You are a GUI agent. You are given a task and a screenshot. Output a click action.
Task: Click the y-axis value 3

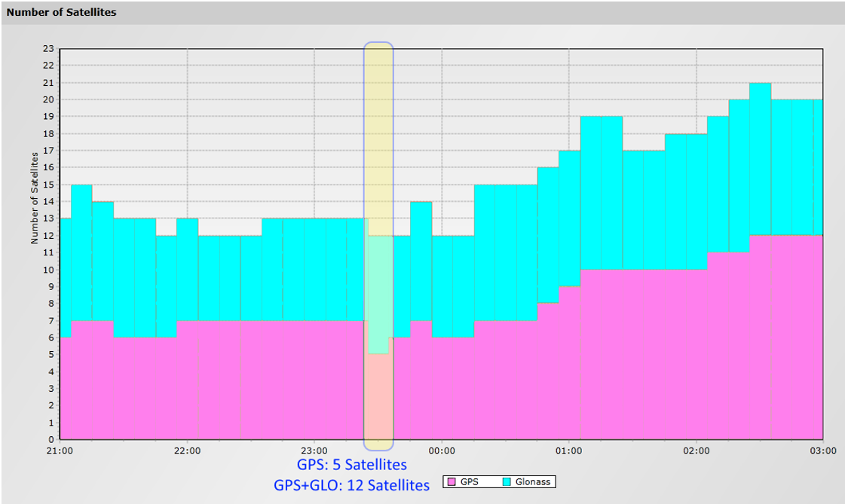click(52, 389)
